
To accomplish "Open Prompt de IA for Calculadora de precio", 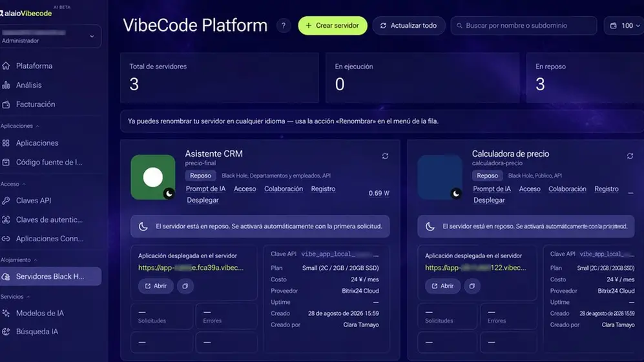I will (492, 189).
